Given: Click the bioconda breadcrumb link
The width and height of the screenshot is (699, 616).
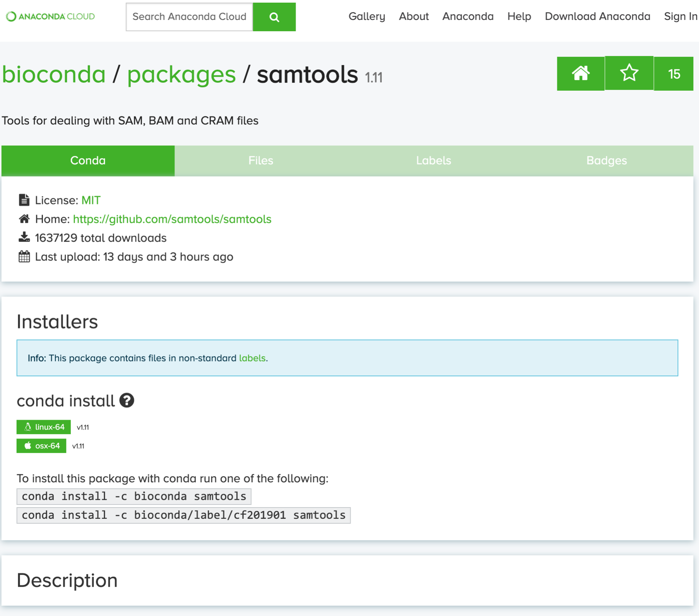Looking at the screenshot, I should [54, 74].
